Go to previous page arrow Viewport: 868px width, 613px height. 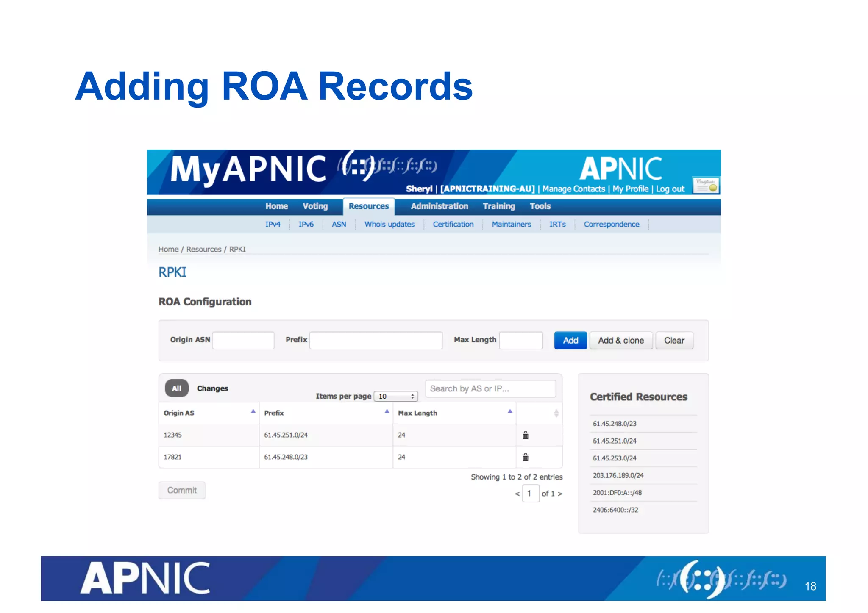517,494
